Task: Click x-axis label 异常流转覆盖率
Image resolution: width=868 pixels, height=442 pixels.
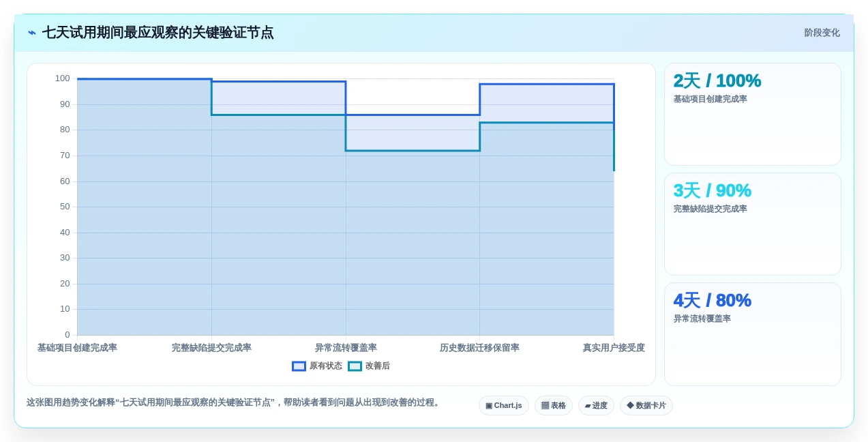Action: coord(346,348)
